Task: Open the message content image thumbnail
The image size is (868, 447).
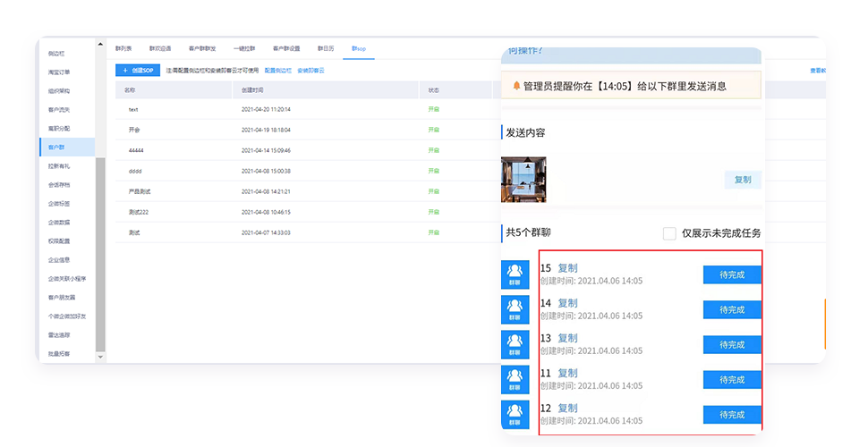Action: click(x=523, y=180)
